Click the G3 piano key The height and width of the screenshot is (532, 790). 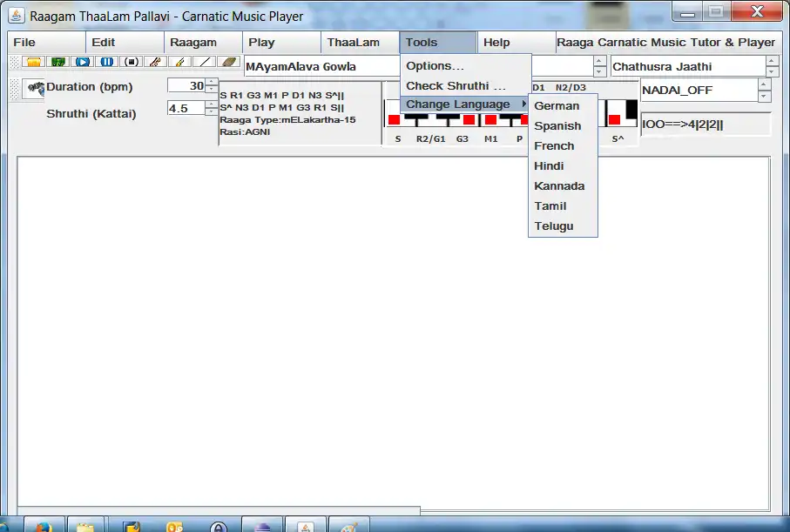(x=468, y=120)
